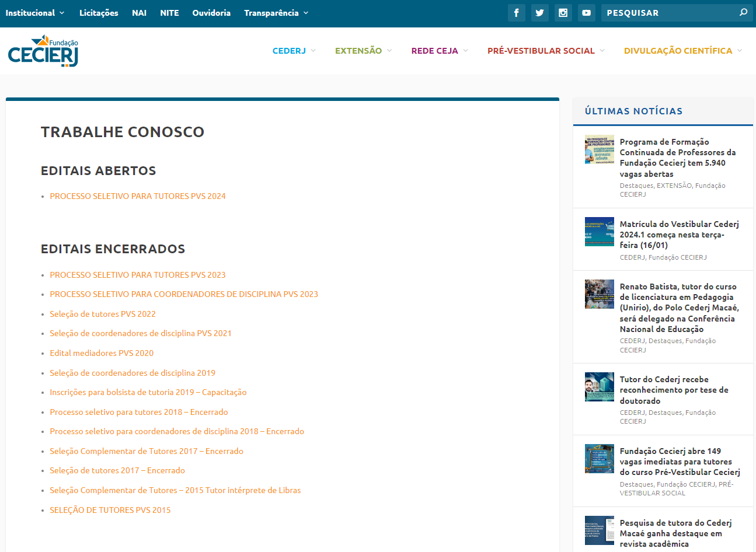Open Coordenadores de Disciplina PVS 2023 edital
The height and width of the screenshot is (552, 756).
click(x=184, y=294)
